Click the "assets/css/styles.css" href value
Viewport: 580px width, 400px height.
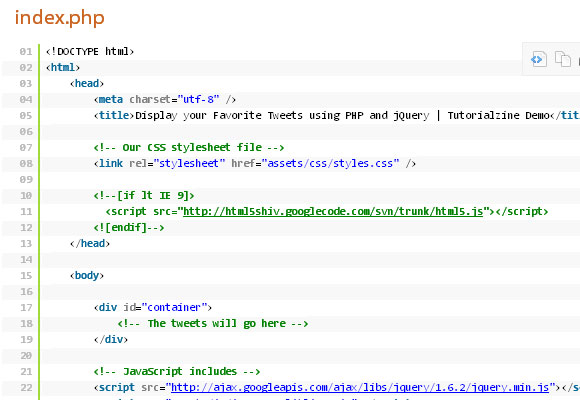click(x=330, y=164)
